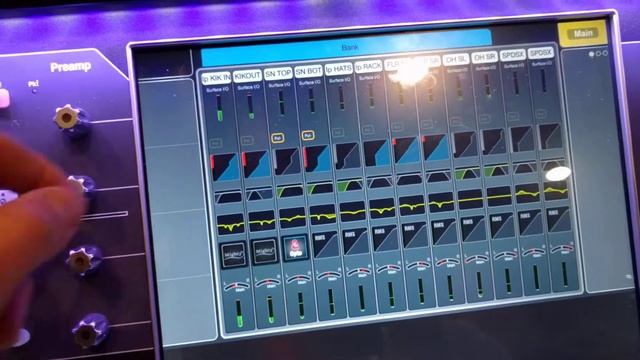The image size is (640, 360).
Task: Open the RMS compressor on Ip RACK
Action: pos(385,238)
